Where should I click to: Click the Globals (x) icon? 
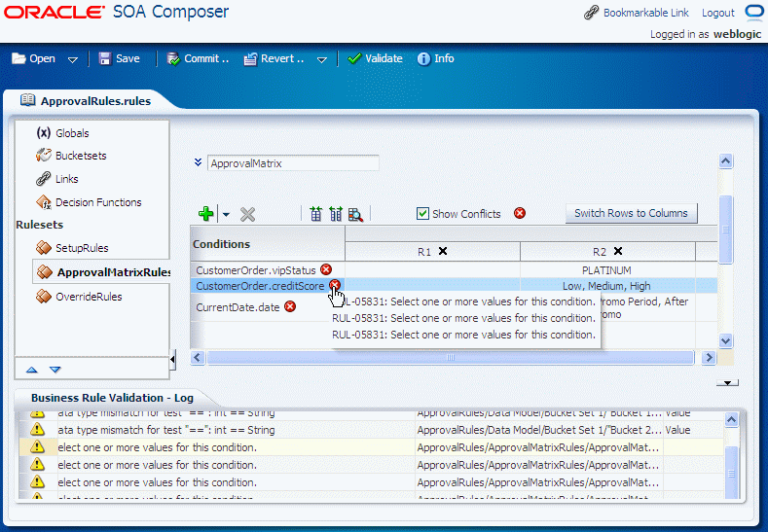[44, 132]
